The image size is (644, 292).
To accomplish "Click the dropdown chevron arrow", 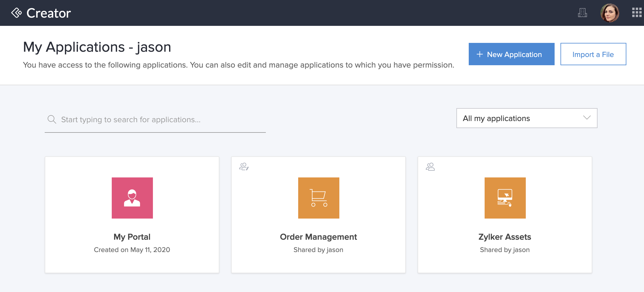I will [587, 118].
